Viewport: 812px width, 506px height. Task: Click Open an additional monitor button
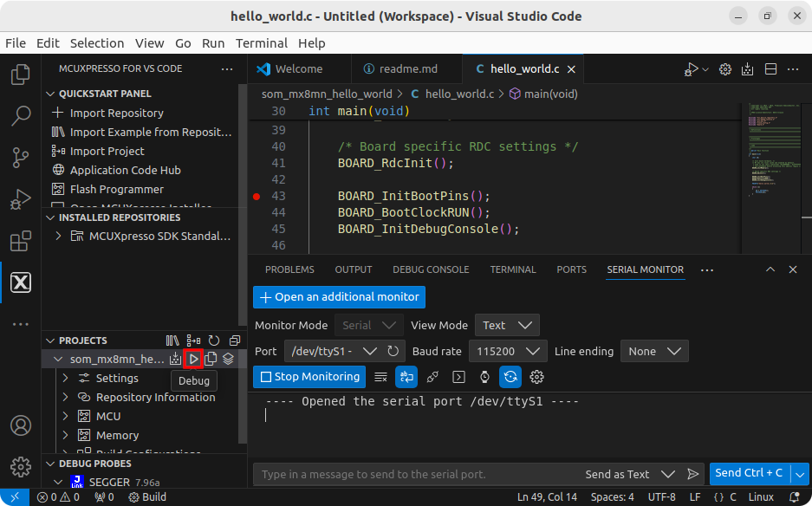(x=339, y=297)
